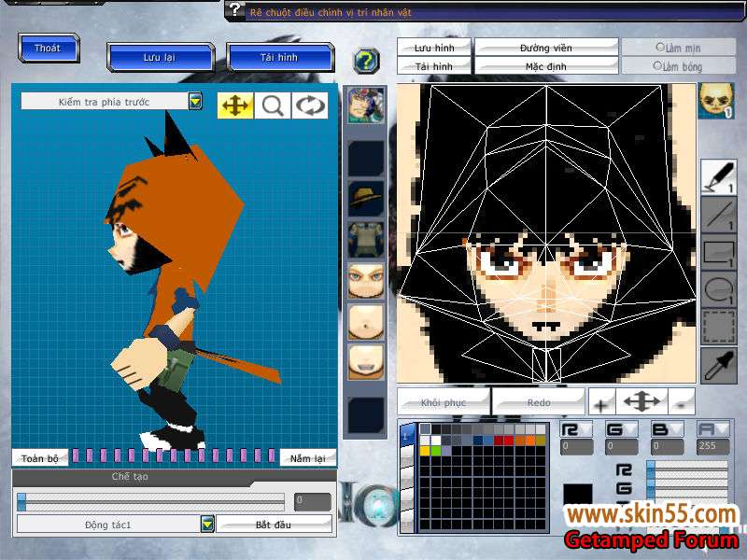Viewport: 747px width, 560px height.
Task: Expand the B channel dropdown
Action: [667, 429]
